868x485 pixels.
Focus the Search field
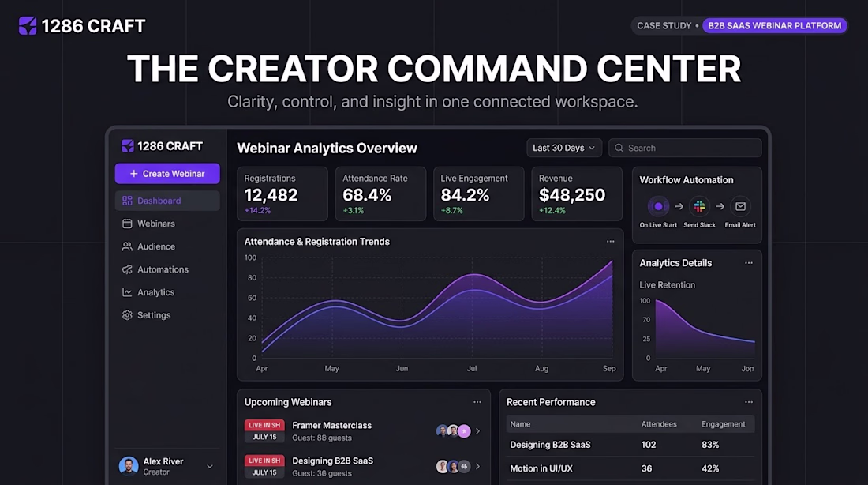point(685,148)
